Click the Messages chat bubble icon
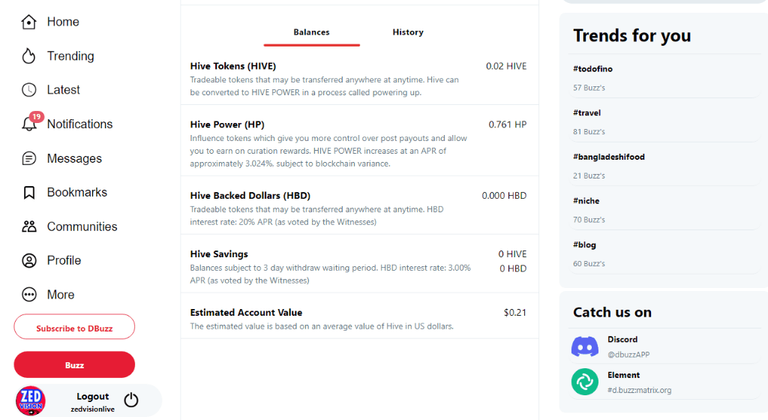 [29, 158]
